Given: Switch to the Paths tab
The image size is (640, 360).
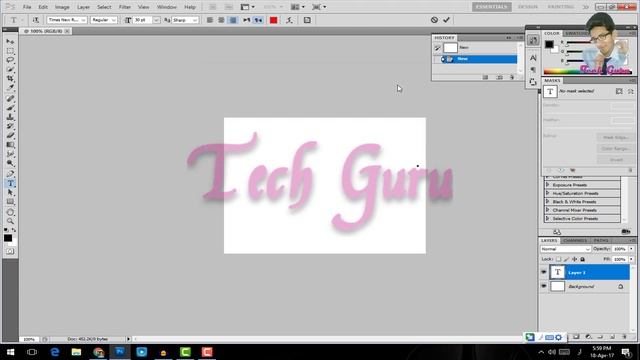Looking at the screenshot, I should pyautogui.click(x=601, y=240).
